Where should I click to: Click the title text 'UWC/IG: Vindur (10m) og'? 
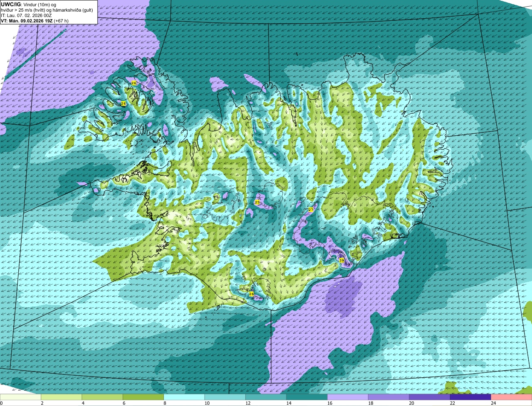[x=29, y=4]
